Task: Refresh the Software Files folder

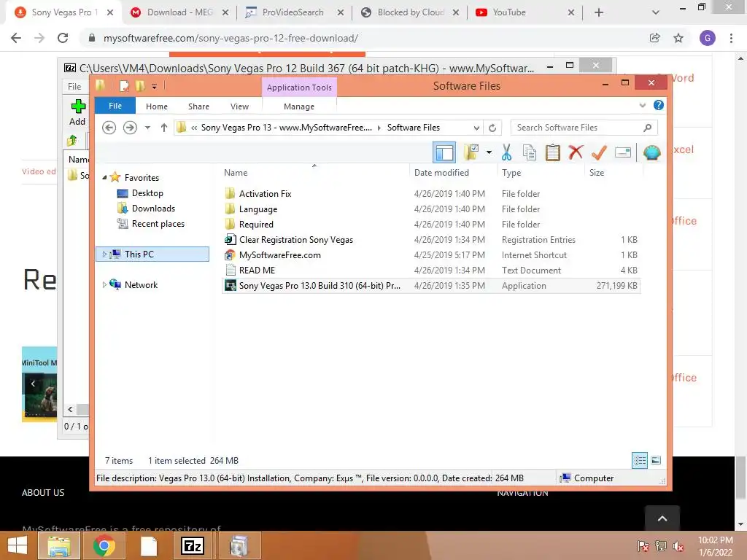Action: point(492,128)
